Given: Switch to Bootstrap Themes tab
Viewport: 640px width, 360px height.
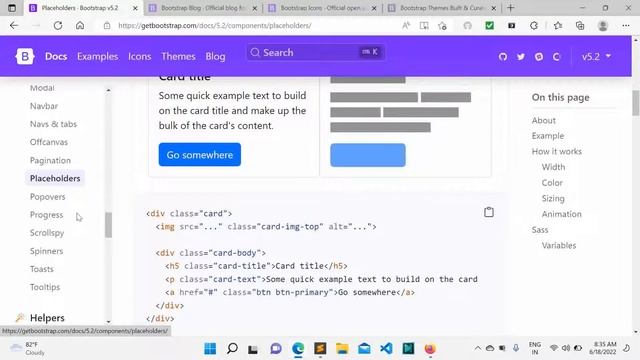Looking at the screenshot, I should (x=442, y=8).
